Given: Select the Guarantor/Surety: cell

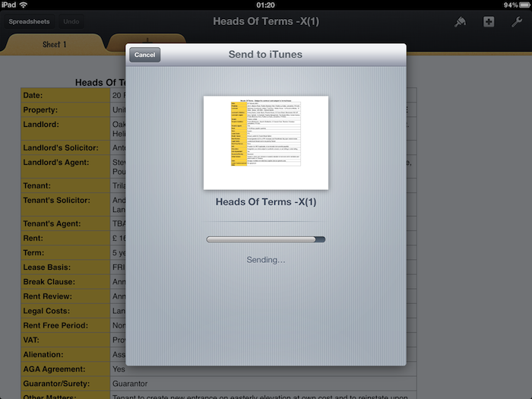Looking at the screenshot, I should [x=65, y=384].
